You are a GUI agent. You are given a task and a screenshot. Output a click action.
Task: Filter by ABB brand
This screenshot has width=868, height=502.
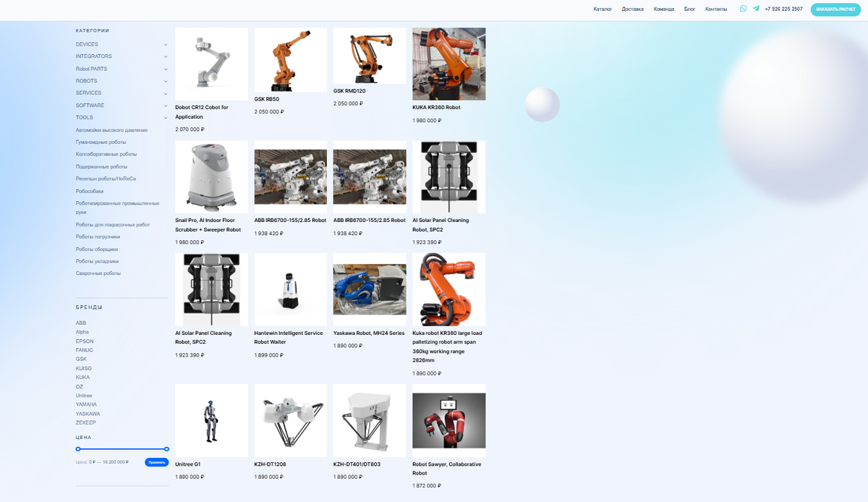80,323
